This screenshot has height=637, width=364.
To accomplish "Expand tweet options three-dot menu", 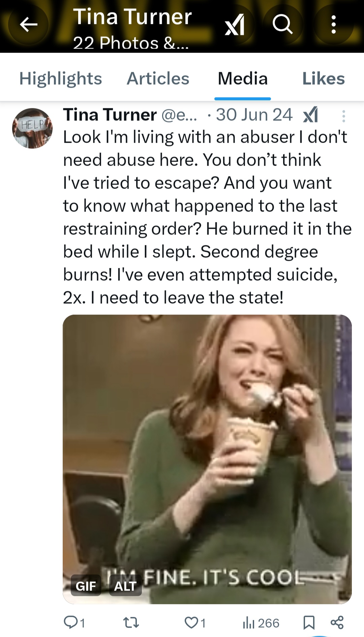I will (343, 116).
